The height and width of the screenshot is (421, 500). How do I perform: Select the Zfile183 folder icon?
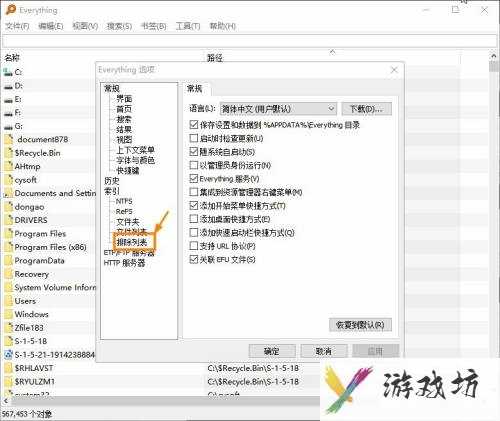point(9,328)
